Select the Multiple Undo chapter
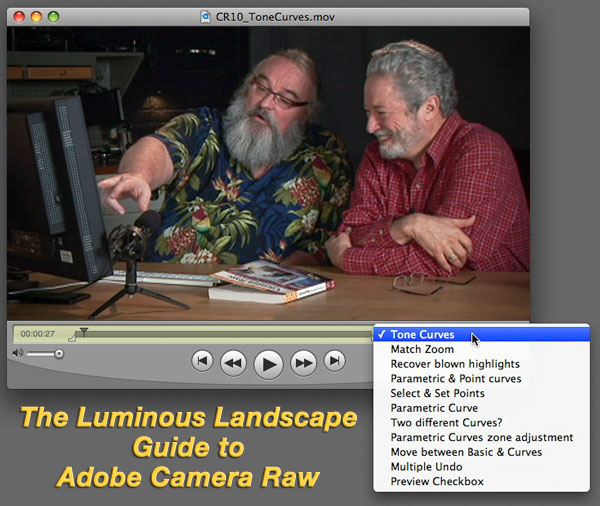 tap(481, 467)
